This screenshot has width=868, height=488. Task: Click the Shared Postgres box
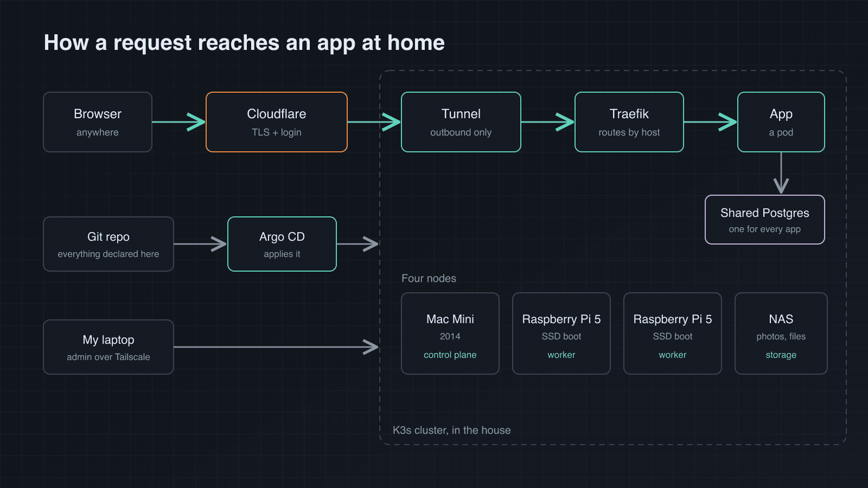(x=765, y=220)
